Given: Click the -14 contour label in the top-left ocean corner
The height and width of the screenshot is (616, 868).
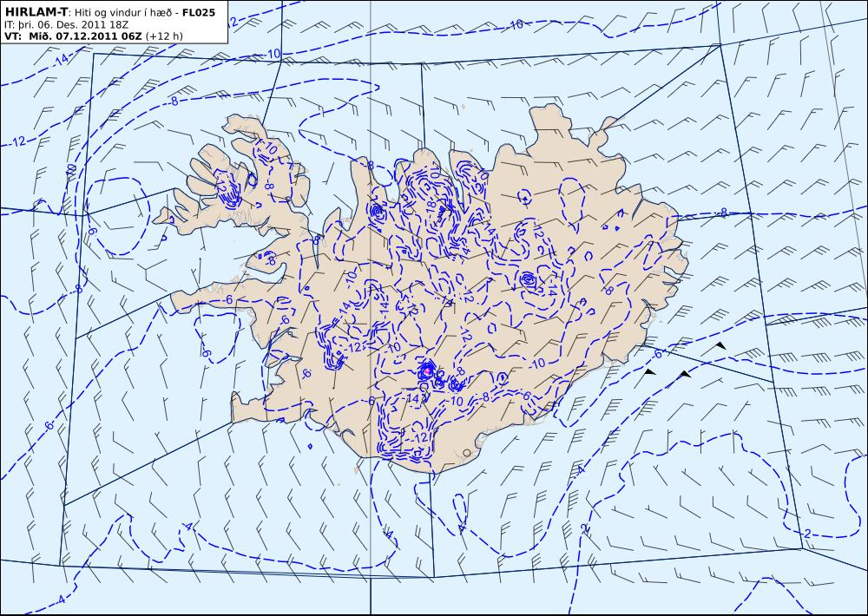Looking at the screenshot, I should click(61, 60).
